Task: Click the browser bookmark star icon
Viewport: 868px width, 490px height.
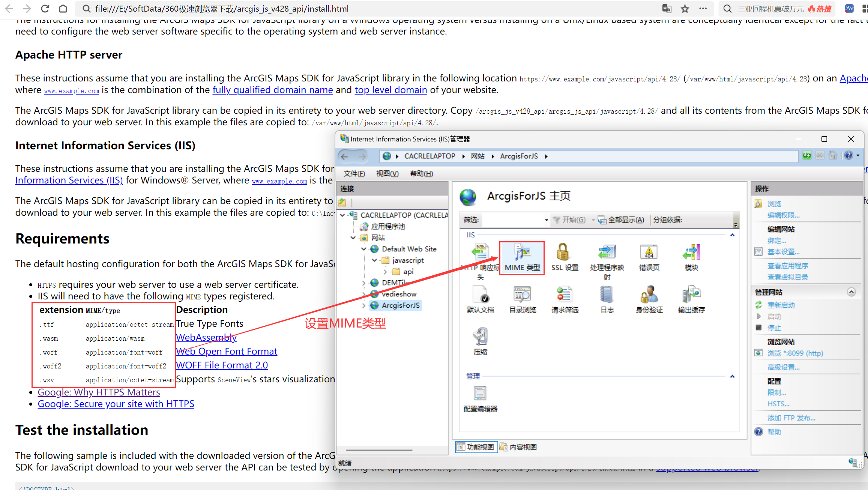Action: point(685,9)
